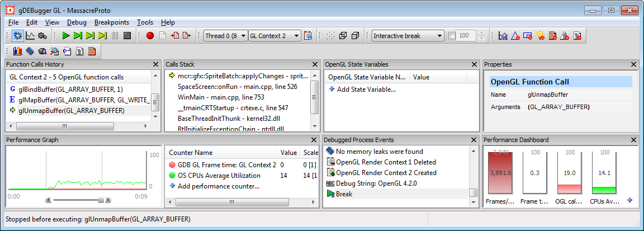Switch to profiling mode graph icon
Viewport: 644px width, 231px height.
[x=30, y=36]
